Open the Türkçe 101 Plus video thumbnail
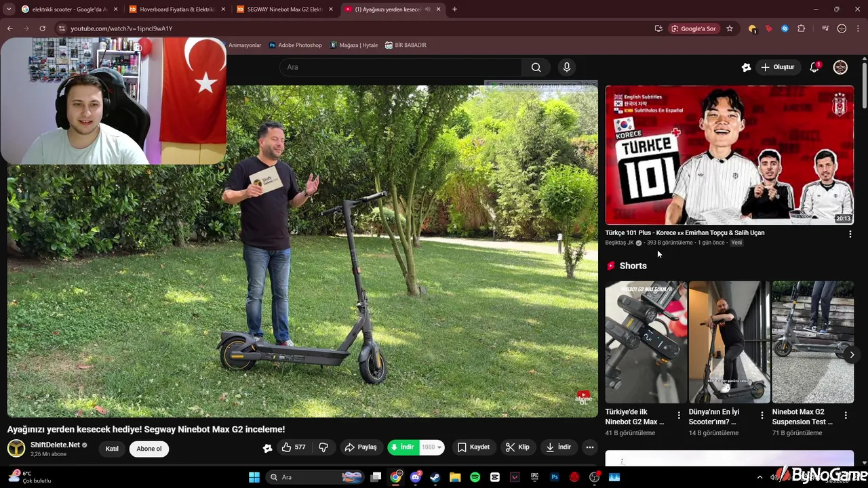The width and height of the screenshot is (868, 488). tap(730, 155)
